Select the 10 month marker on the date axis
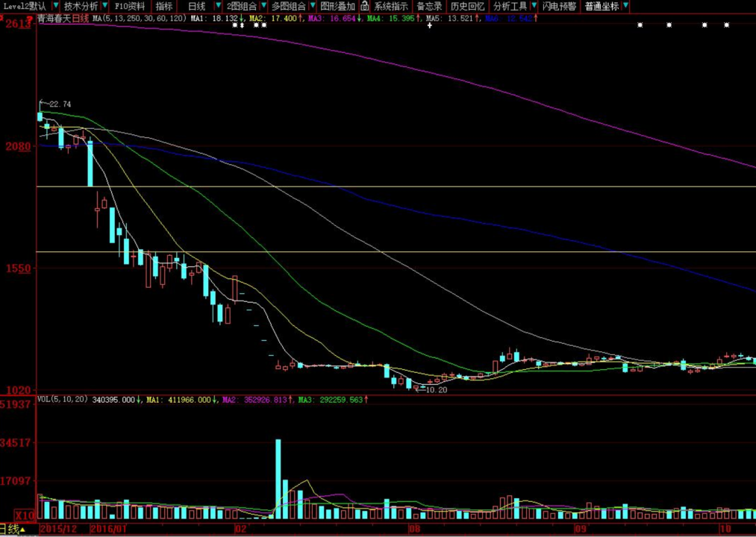The image size is (756, 537). pyautogui.click(x=725, y=529)
